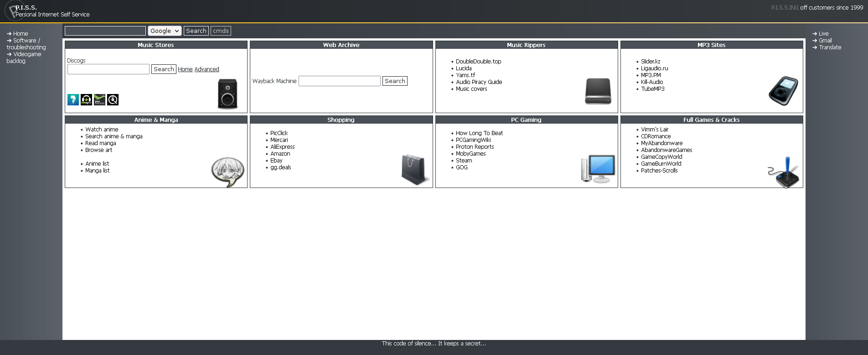868x355 pixels.
Task: Focus the Wayback Machine input field
Action: click(339, 81)
